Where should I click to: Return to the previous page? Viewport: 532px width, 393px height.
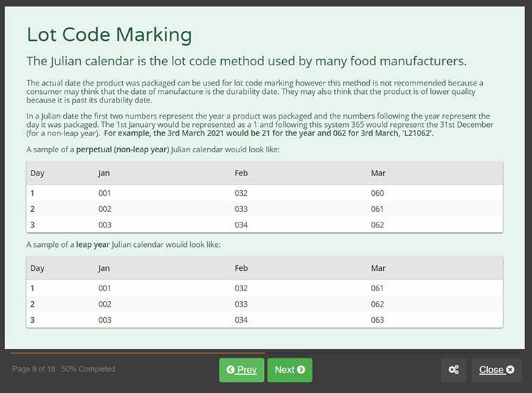(241, 370)
